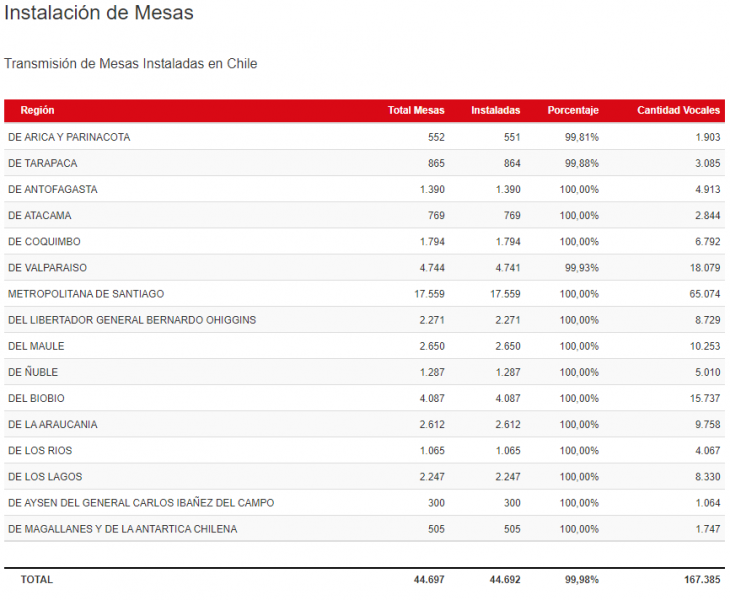
Task: Select the DE LA ARAUCANIA row
Action: (x=53, y=424)
